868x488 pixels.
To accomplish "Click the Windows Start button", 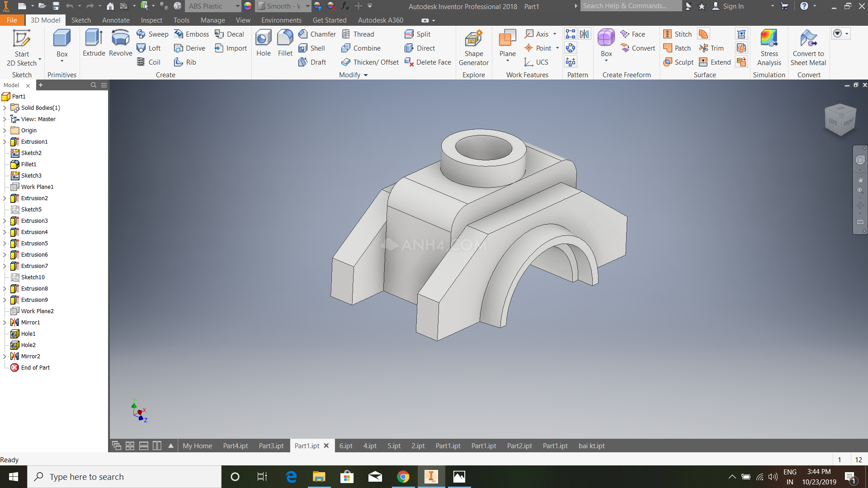I will tap(14, 477).
